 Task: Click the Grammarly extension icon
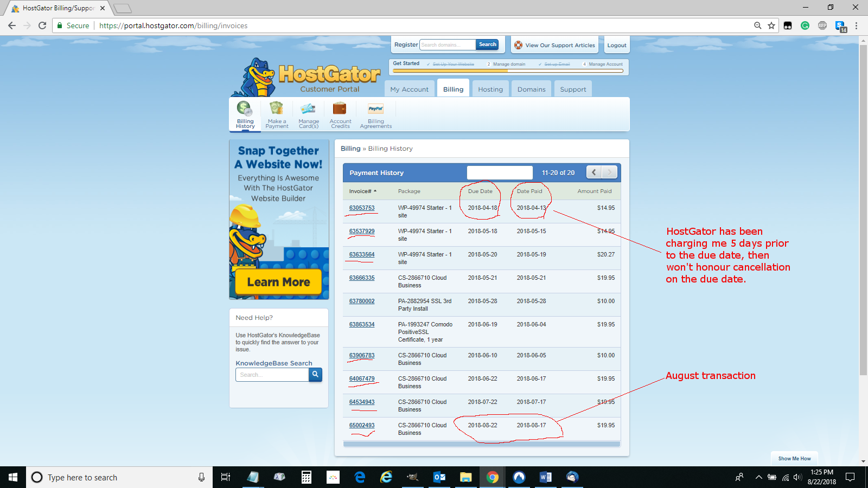805,25
